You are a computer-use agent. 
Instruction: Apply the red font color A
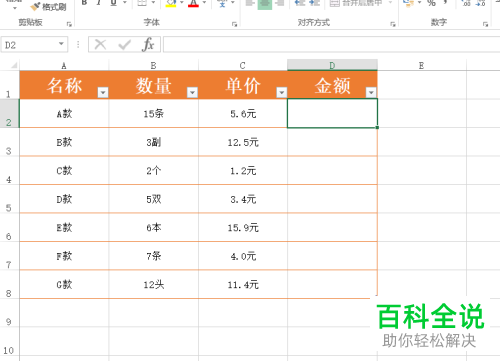click(193, 3)
